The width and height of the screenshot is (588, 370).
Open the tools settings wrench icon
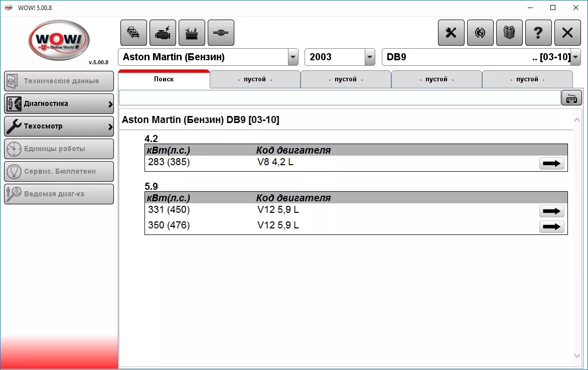coord(451,33)
